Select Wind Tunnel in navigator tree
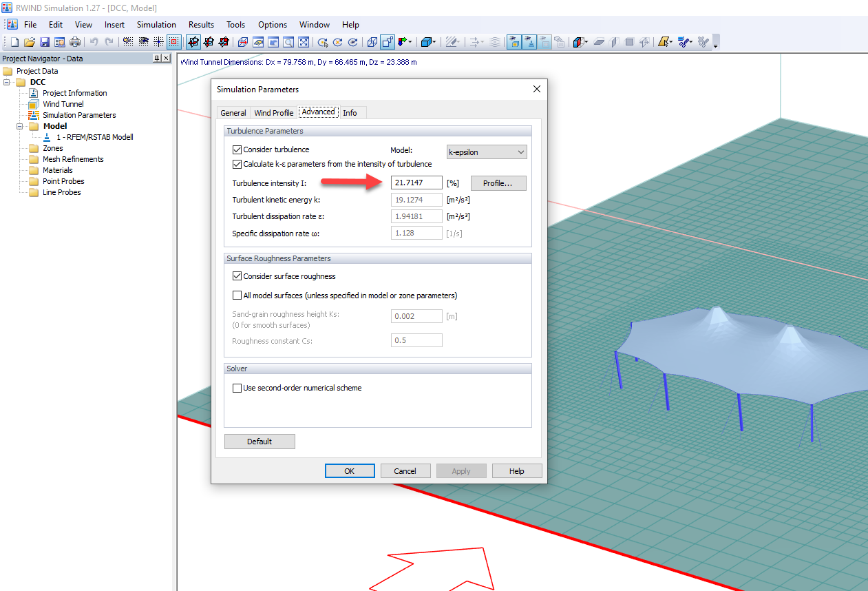 [63, 104]
